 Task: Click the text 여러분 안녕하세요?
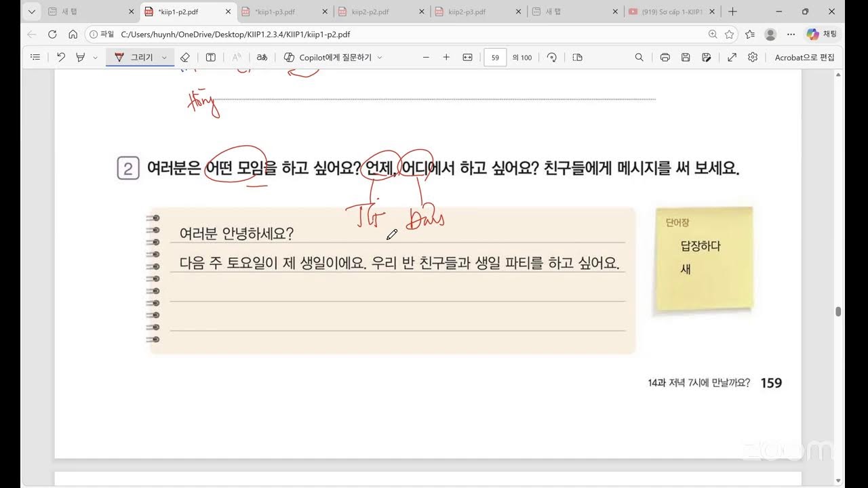point(237,233)
